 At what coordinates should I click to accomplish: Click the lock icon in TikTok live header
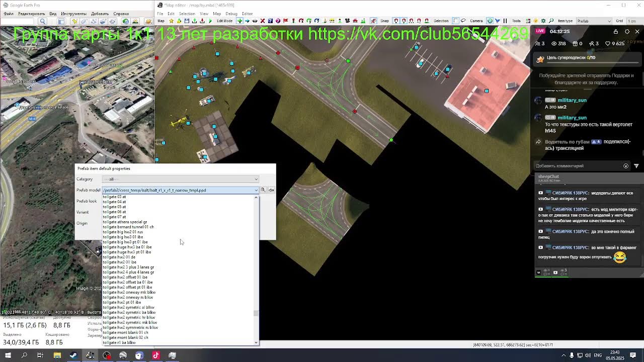[x=616, y=31]
